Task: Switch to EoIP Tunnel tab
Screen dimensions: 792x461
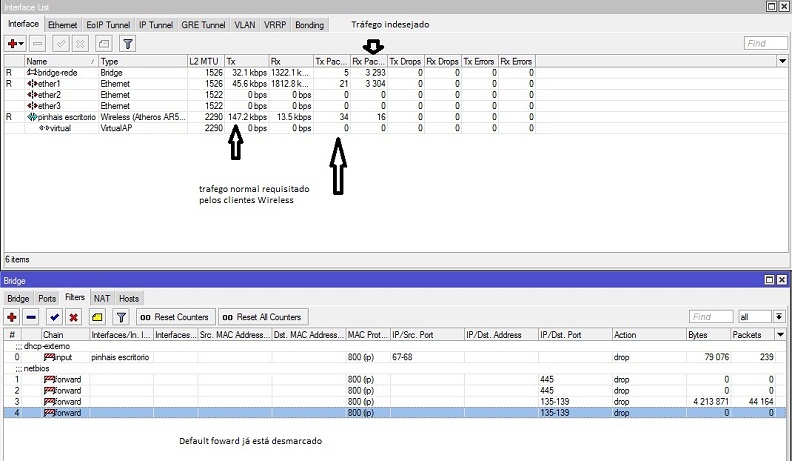Action: [x=108, y=25]
